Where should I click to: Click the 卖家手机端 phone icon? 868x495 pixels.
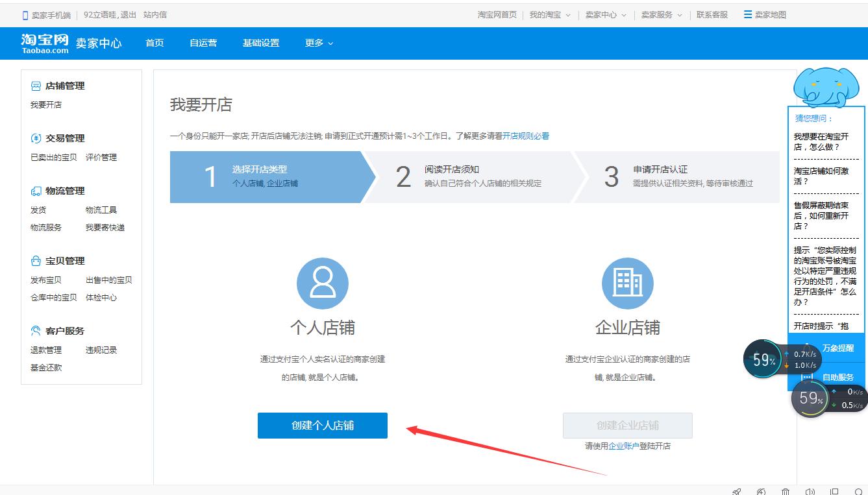(25, 14)
